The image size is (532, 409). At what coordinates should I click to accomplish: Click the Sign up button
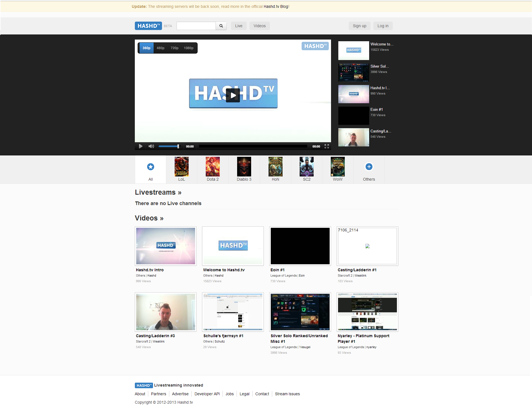click(359, 26)
